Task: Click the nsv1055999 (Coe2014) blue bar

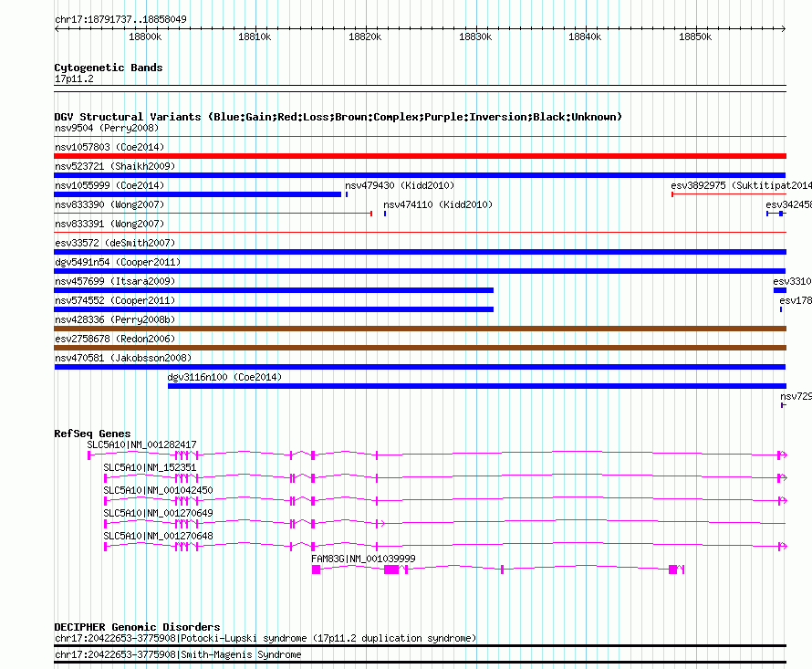Action: click(x=198, y=194)
